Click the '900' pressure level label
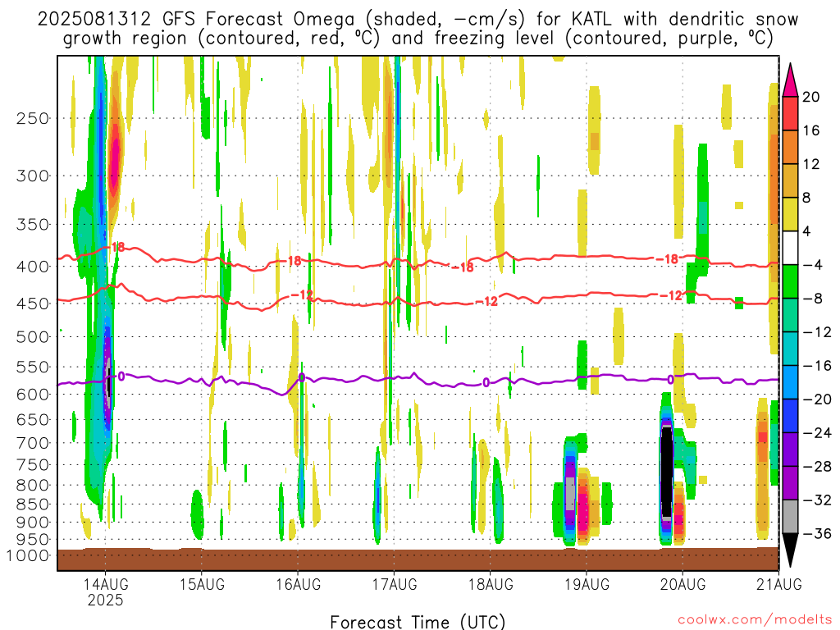Image resolution: width=840 pixels, height=630 pixels. coord(33,523)
